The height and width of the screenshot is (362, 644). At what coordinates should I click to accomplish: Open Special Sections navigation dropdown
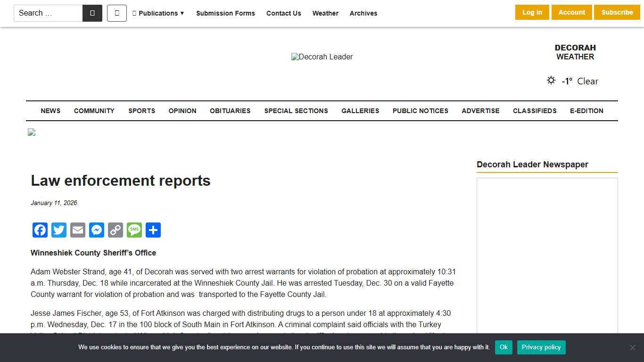[x=296, y=111]
